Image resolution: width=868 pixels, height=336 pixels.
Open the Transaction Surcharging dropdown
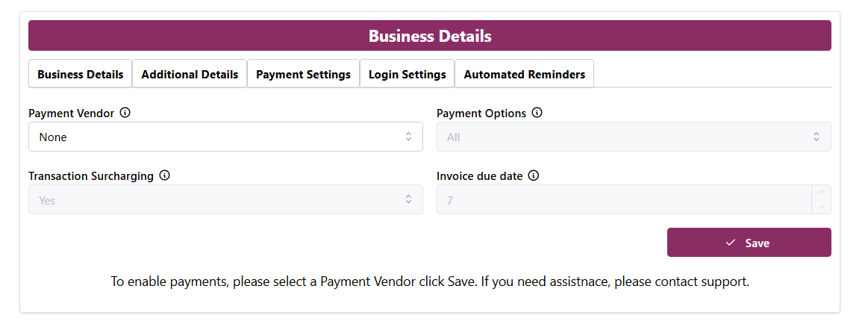[225, 199]
